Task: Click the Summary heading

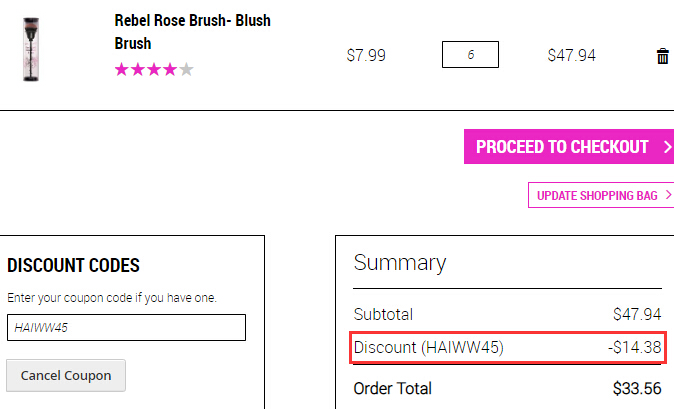Action: (400, 263)
